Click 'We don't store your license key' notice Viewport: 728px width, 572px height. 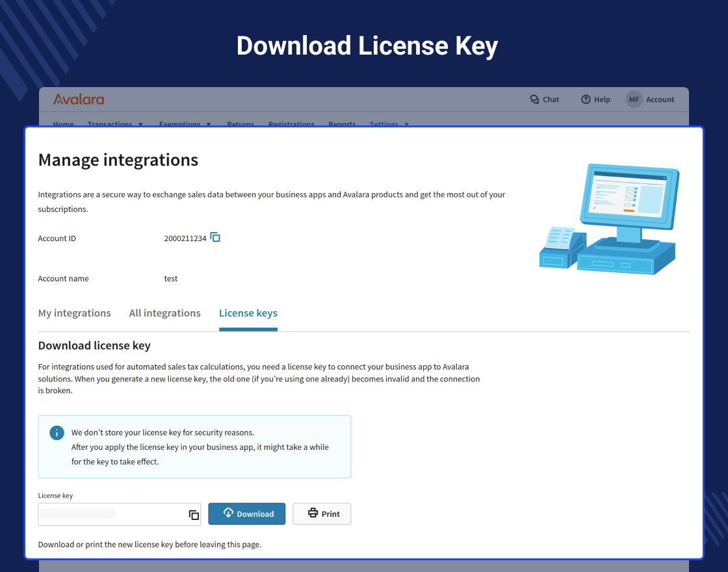(194, 447)
